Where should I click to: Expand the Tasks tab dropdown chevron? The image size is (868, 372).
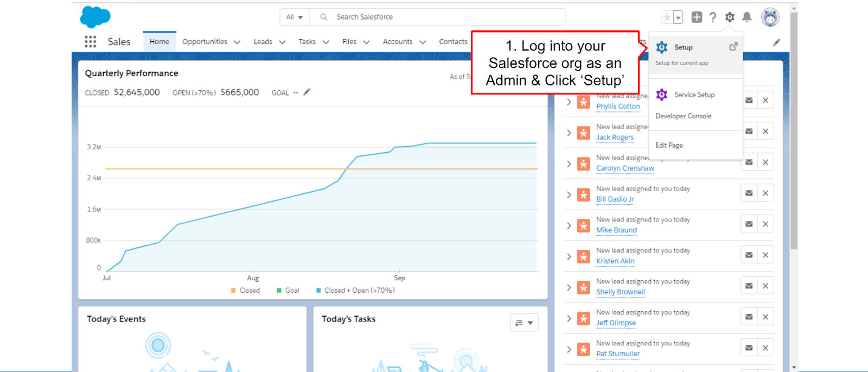click(326, 42)
